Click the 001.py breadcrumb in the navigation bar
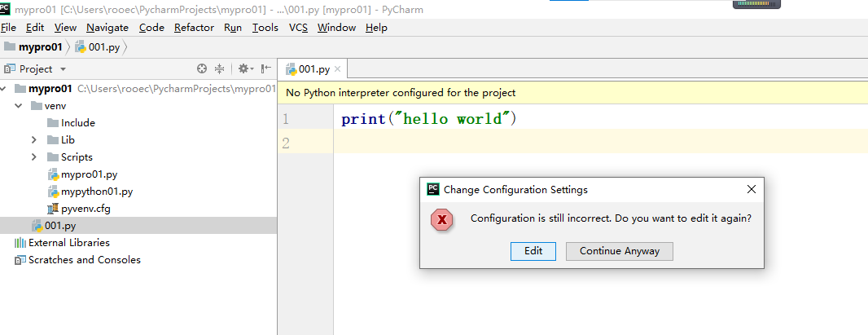 tap(98, 47)
